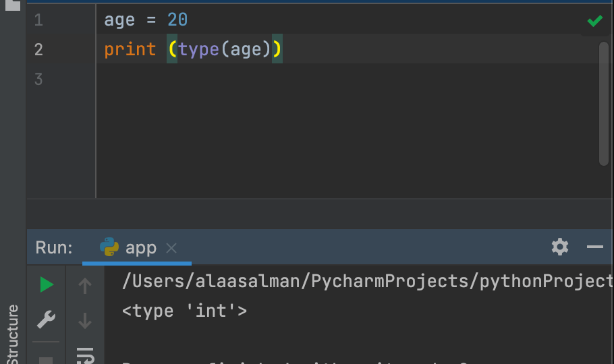Click the number 20 in code
Image resolution: width=614 pixels, height=364 pixels.
177,20
